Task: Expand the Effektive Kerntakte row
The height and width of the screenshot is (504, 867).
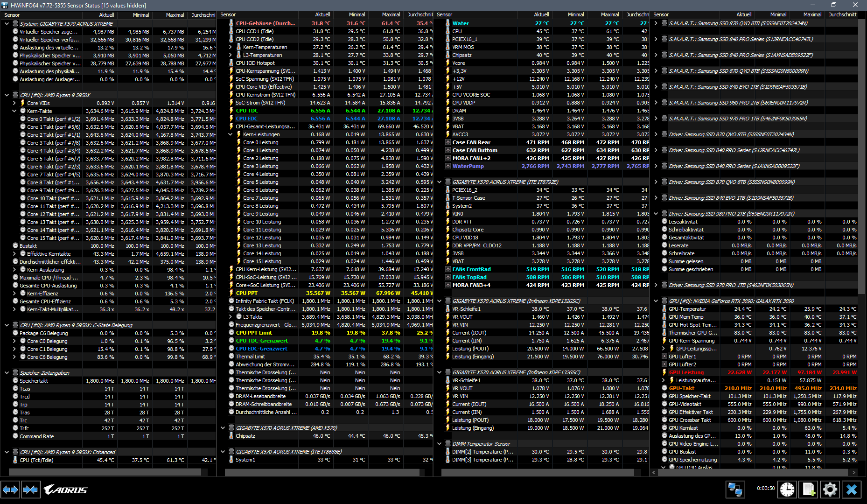Action: 14,254
